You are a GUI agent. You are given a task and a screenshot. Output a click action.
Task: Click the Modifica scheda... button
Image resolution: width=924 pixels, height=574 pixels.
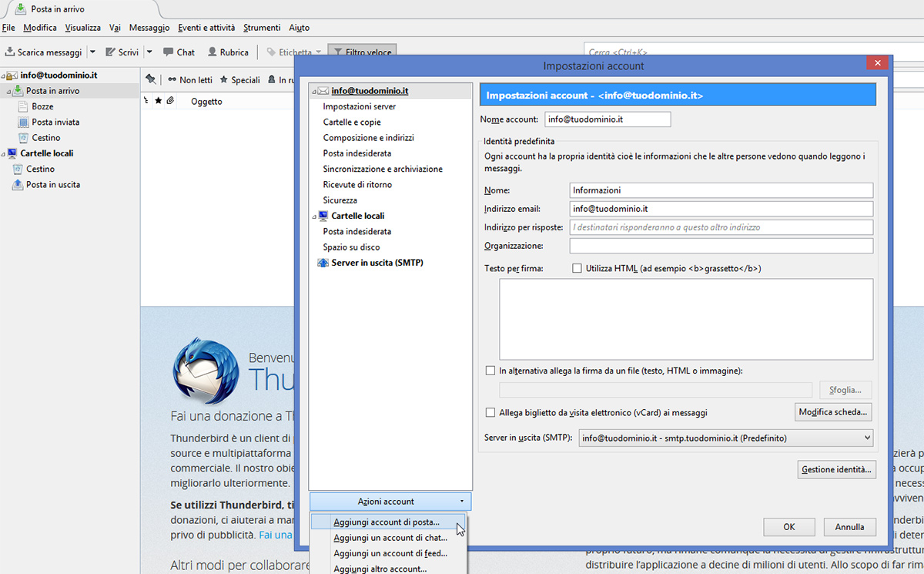point(833,412)
